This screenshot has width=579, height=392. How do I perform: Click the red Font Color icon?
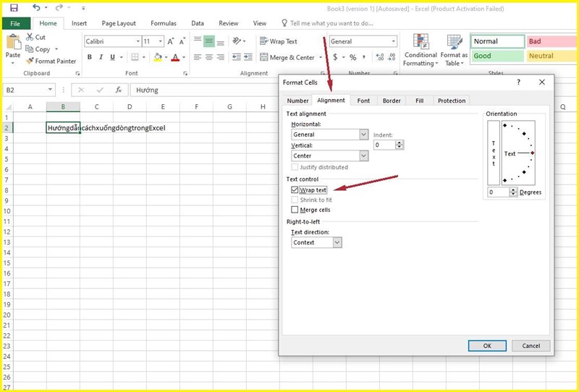coord(175,57)
